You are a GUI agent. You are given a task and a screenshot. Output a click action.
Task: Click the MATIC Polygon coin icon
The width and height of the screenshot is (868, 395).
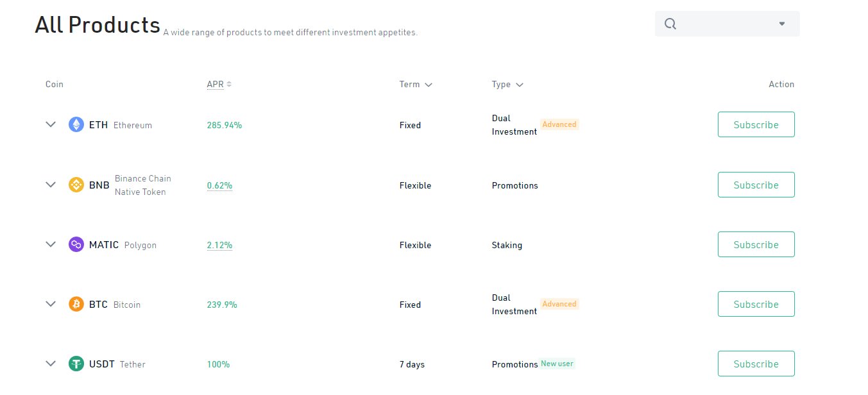pos(76,245)
